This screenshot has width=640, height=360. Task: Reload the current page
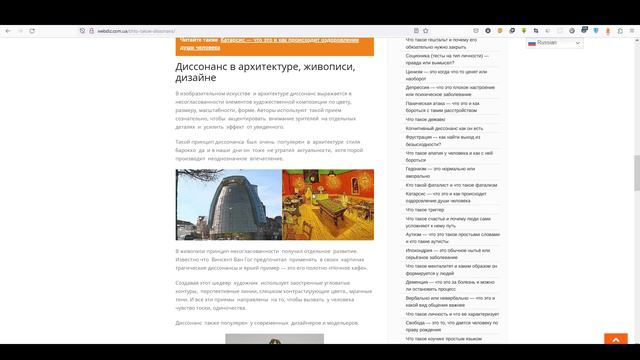pos(32,31)
